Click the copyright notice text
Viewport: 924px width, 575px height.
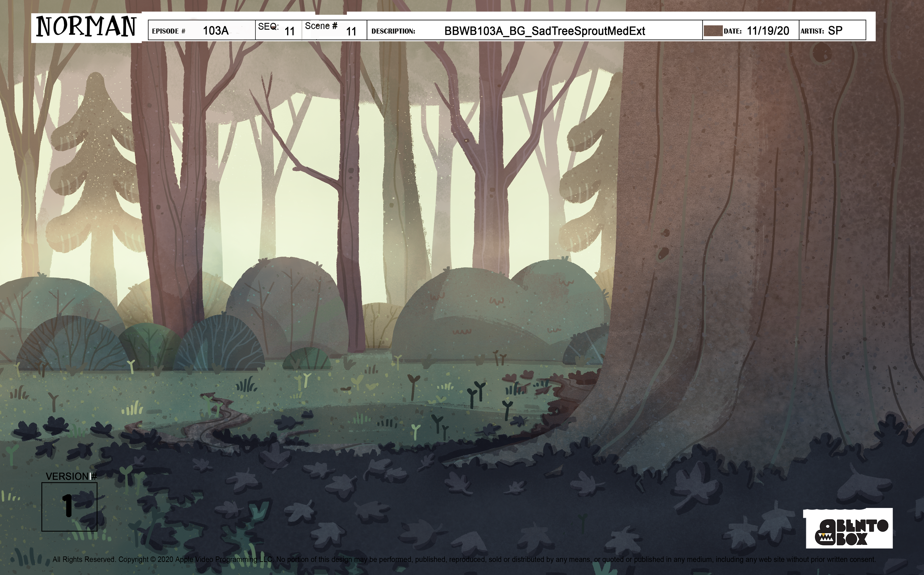tap(464, 559)
